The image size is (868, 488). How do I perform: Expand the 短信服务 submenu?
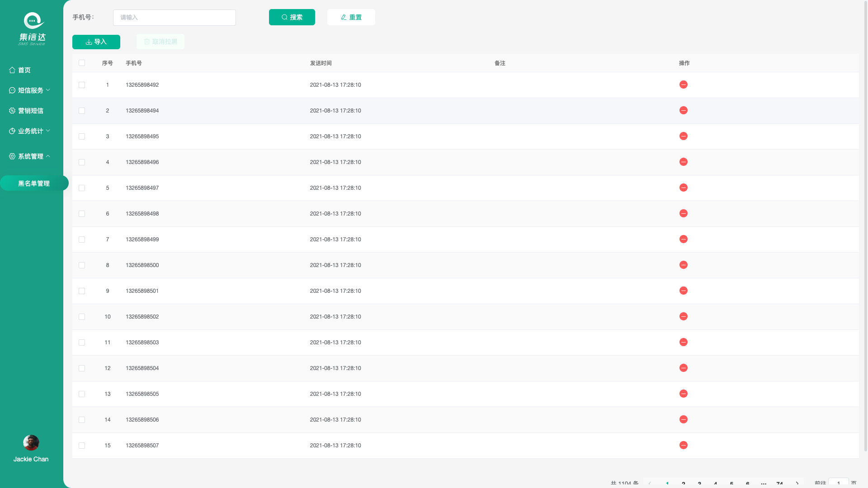tap(30, 90)
